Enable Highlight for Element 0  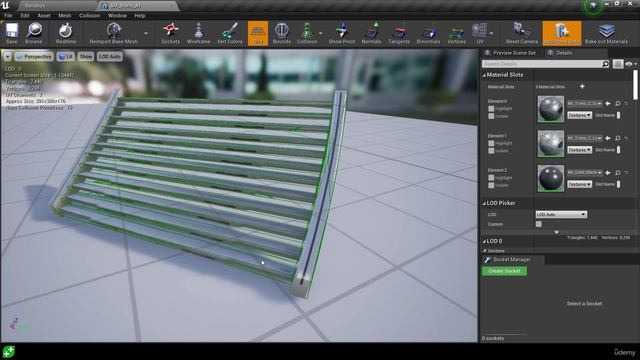(x=491, y=109)
